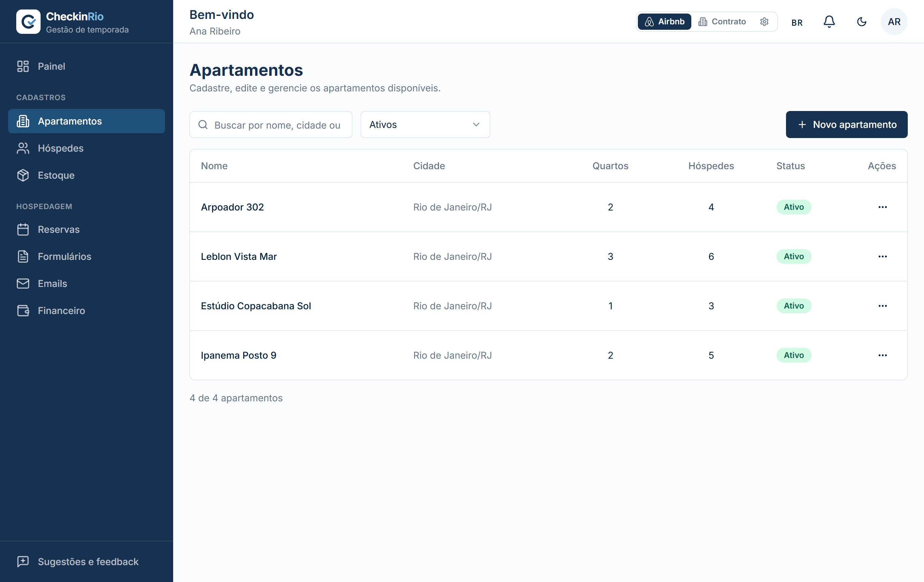Open Hóspedes section in sidebar
Viewport: 924px width, 582px height.
click(x=86, y=148)
